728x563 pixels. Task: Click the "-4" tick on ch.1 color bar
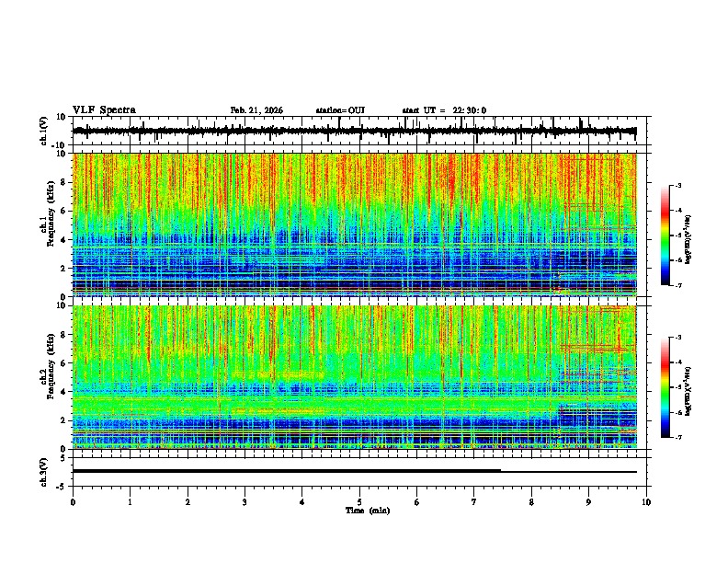677,210
